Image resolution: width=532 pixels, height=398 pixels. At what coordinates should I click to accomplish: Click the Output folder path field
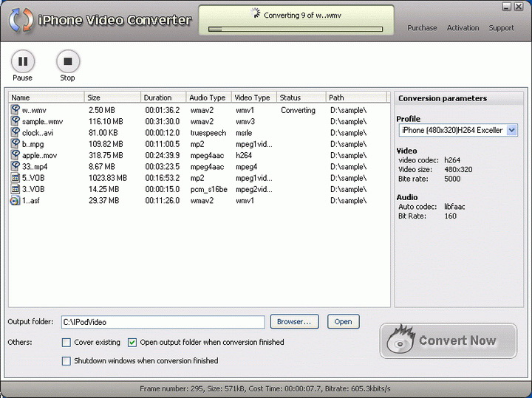tap(163, 322)
